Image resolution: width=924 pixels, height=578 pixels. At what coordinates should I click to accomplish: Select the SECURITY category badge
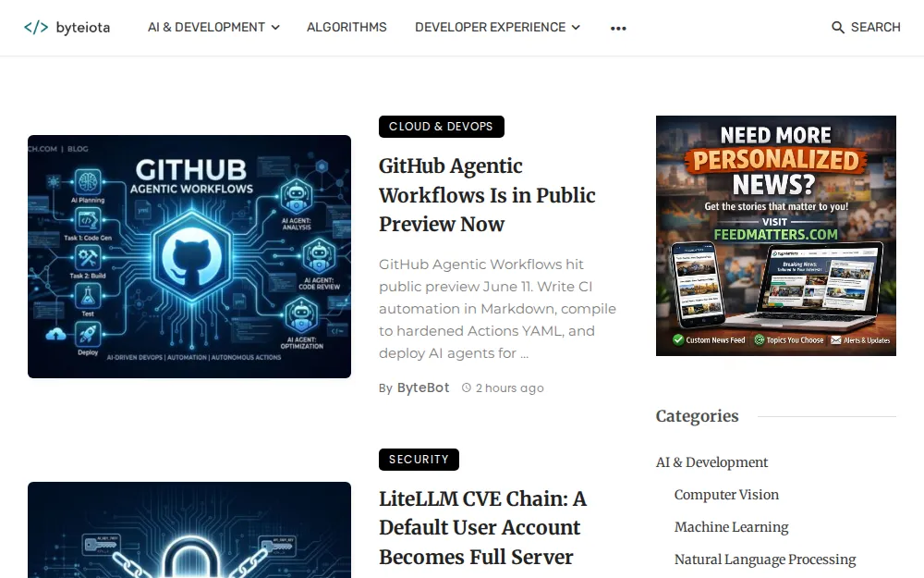(x=419, y=460)
